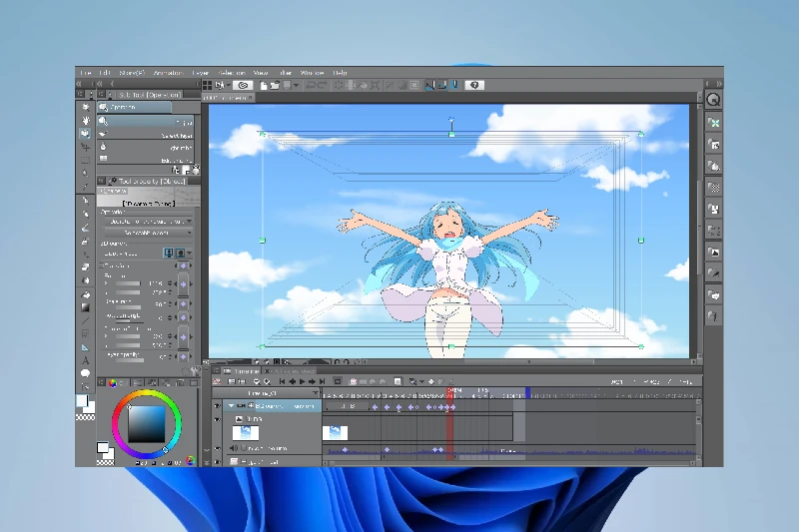
Task: Expand the top timeline folder layer triangle
Action: click(x=232, y=406)
